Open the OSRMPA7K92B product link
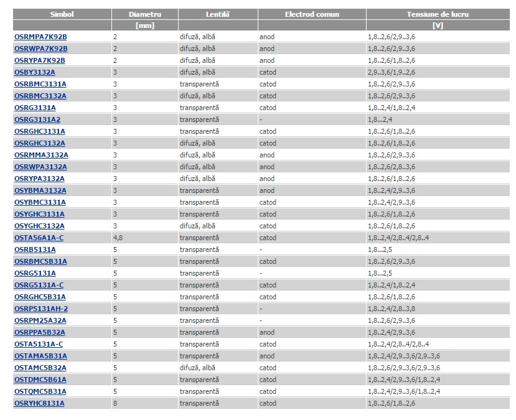Image resolution: width=516 pixels, height=420 pixels. tap(40, 37)
